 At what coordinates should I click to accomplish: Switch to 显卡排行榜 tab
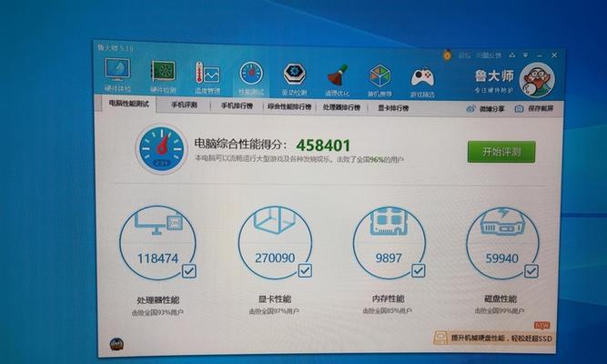coord(393,108)
